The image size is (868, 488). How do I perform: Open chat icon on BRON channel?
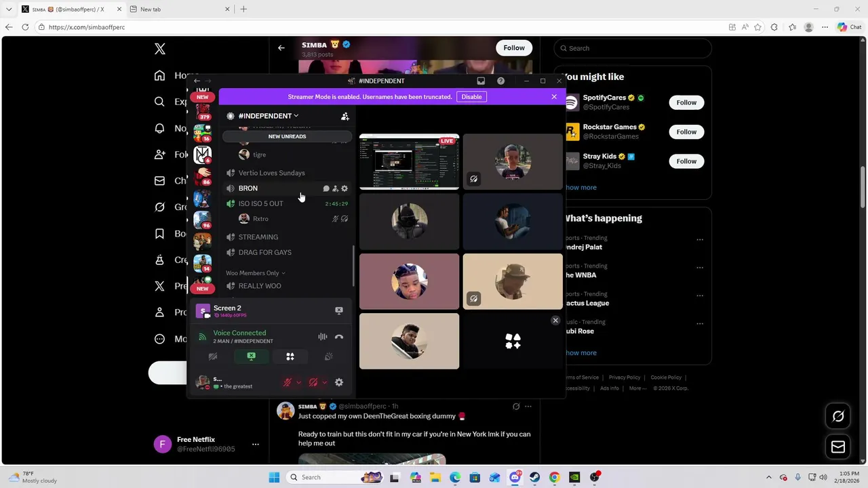[326, 188]
